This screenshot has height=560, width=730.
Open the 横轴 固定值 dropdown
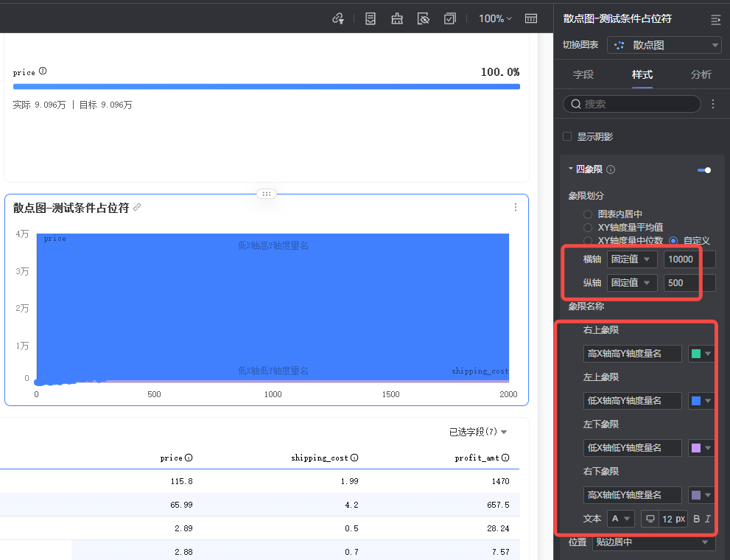click(x=632, y=259)
